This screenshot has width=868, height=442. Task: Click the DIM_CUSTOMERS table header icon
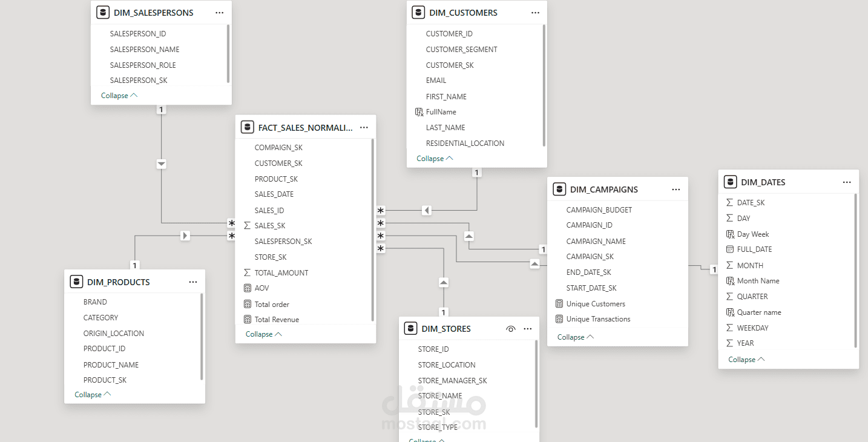click(418, 12)
